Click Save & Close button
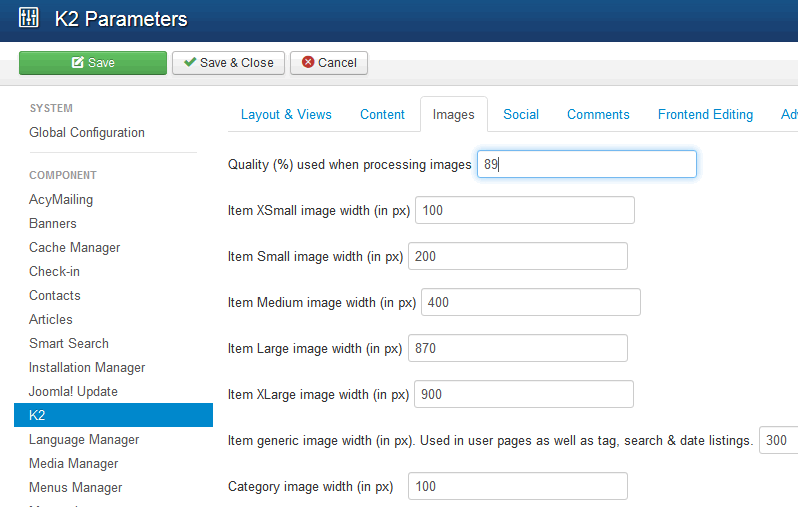 [228, 63]
